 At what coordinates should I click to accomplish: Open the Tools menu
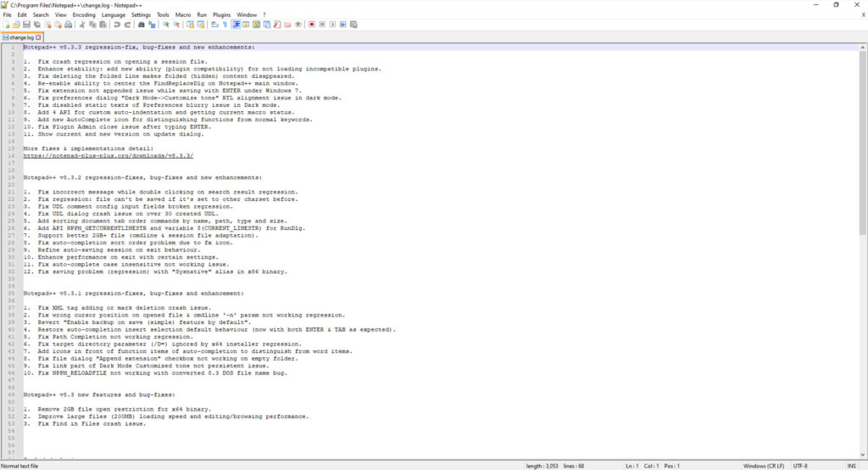point(163,15)
